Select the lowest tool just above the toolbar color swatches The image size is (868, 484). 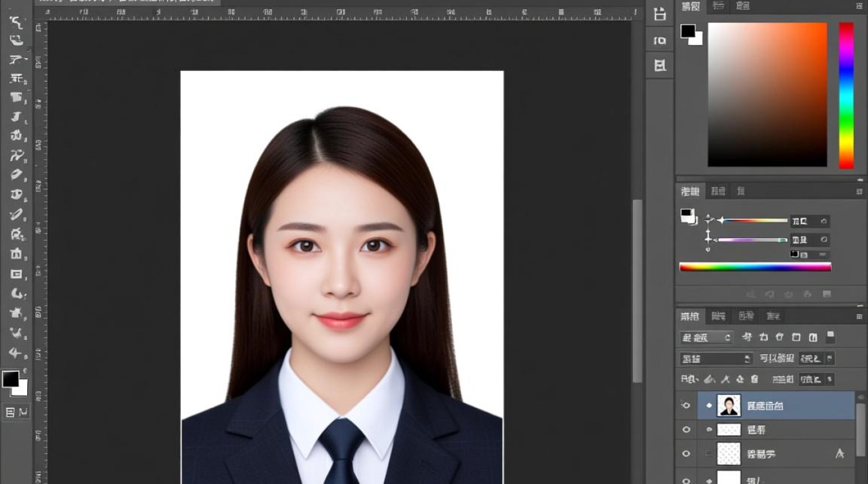(16, 352)
